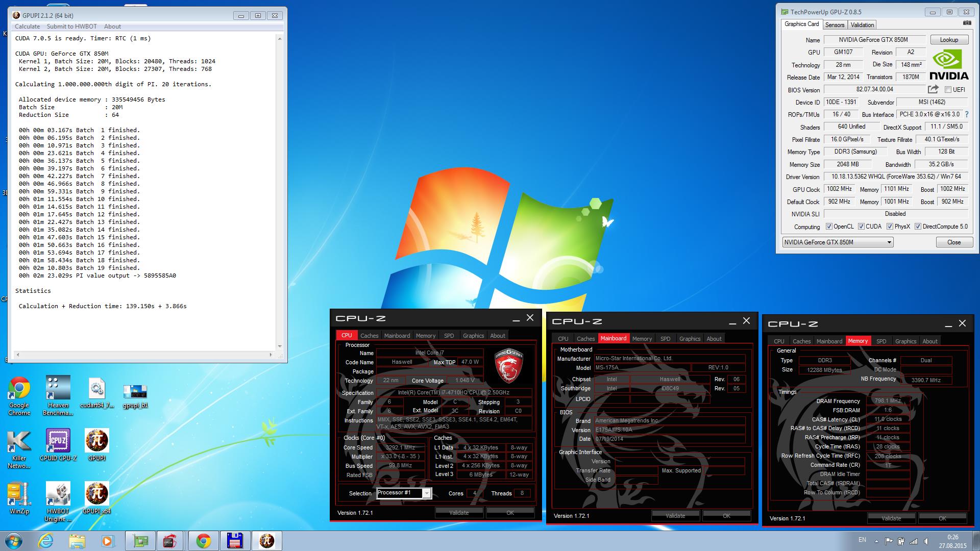Open WinZip desktop shortcut
This screenshot has width=980, height=551.
[19, 498]
